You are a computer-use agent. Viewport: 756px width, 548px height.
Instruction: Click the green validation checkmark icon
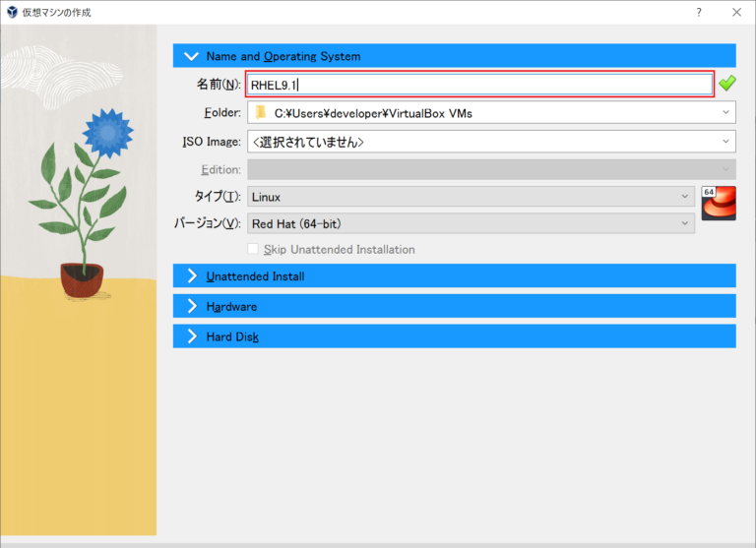[x=726, y=84]
